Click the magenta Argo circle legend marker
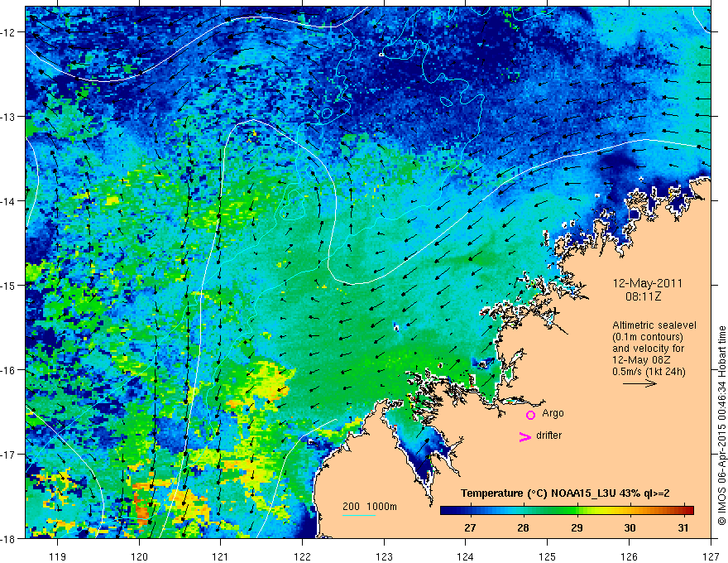Viewport: 728px width, 563px height. 530,415
